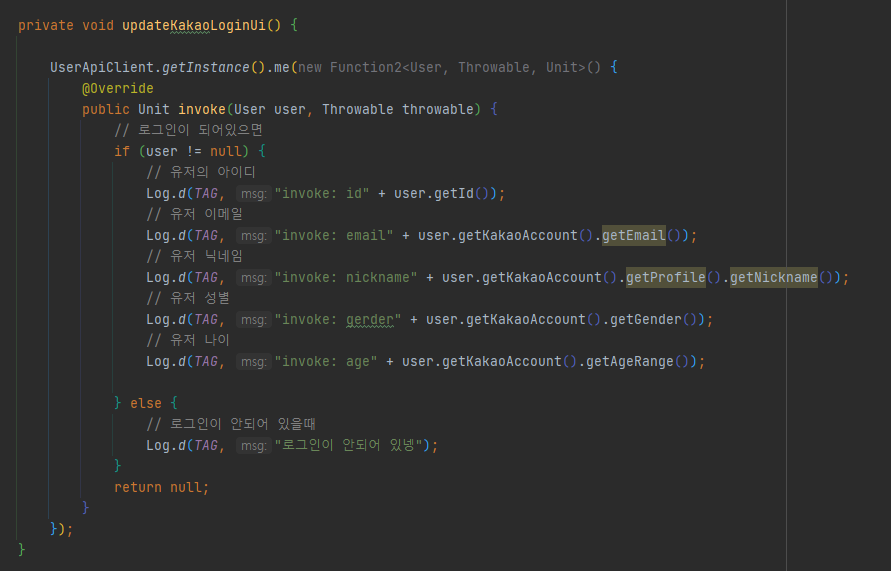The image size is (891, 571).
Task: Click the "return null;" statement
Action: click(162, 487)
